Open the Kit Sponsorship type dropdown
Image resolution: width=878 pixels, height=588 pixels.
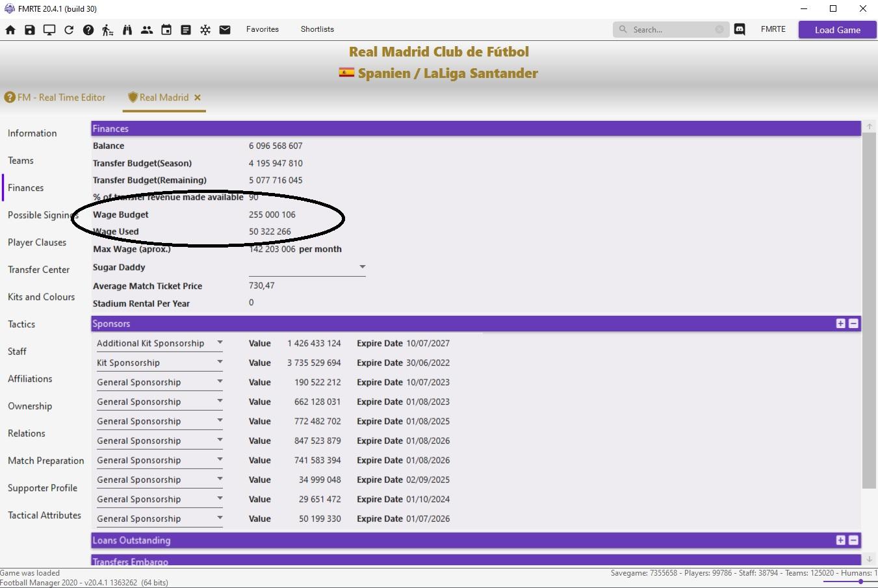(x=160, y=363)
